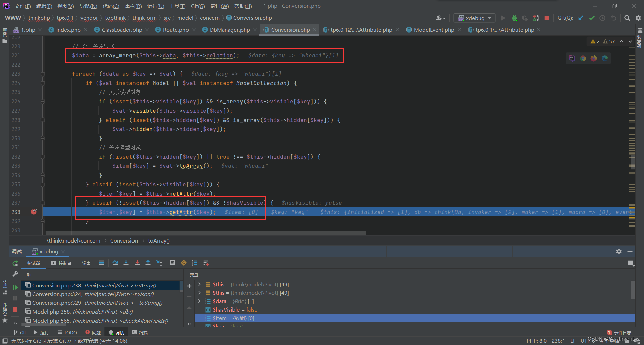Open the 重构(R) refactor menu
The height and width of the screenshot is (345, 644).
coord(133,6)
